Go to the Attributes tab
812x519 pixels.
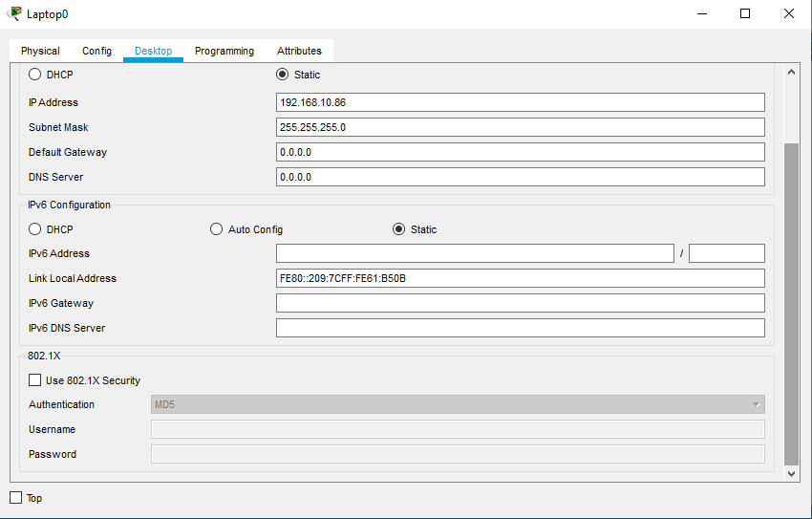pos(299,51)
